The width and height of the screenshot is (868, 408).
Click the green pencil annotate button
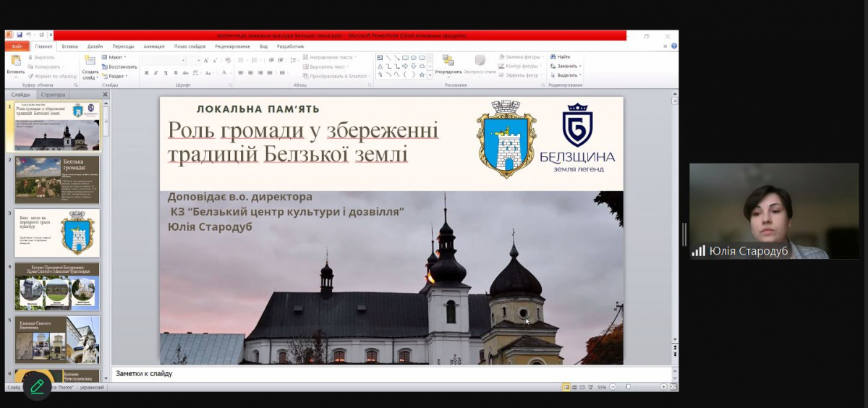37,386
